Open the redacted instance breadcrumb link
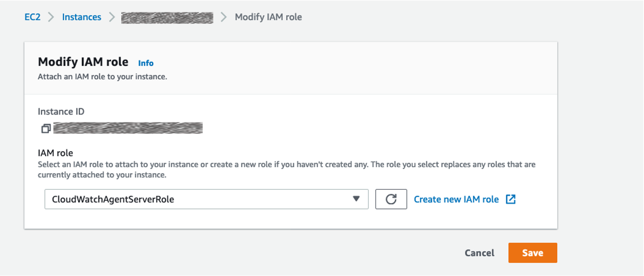644x276 pixels. [x=167, y=18]
